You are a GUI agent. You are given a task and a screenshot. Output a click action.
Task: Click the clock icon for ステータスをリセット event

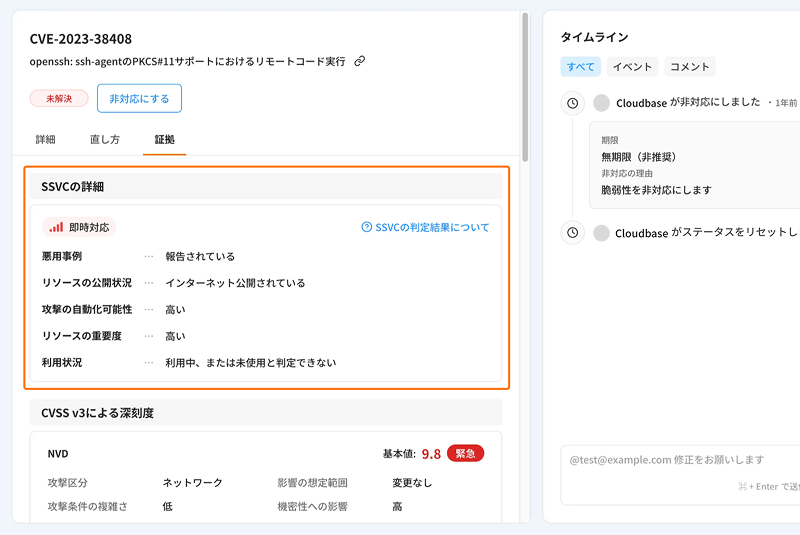(572, 233)
